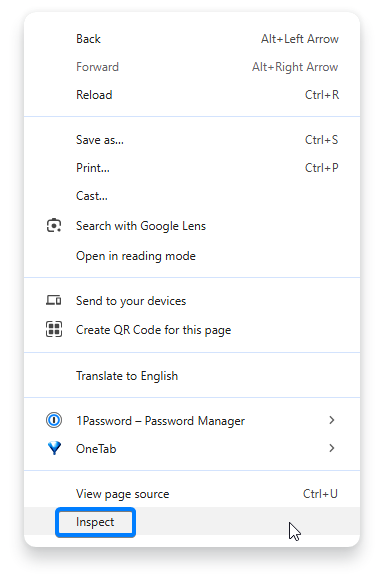The height and width of the screenshot is (583, 384).
Task: Click the OneTab funnel icon
Action: [54, 448]
